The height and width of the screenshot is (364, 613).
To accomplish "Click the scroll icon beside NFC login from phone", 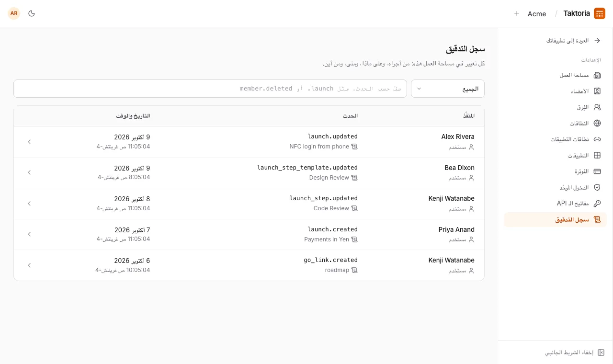I will coord(354,147).
